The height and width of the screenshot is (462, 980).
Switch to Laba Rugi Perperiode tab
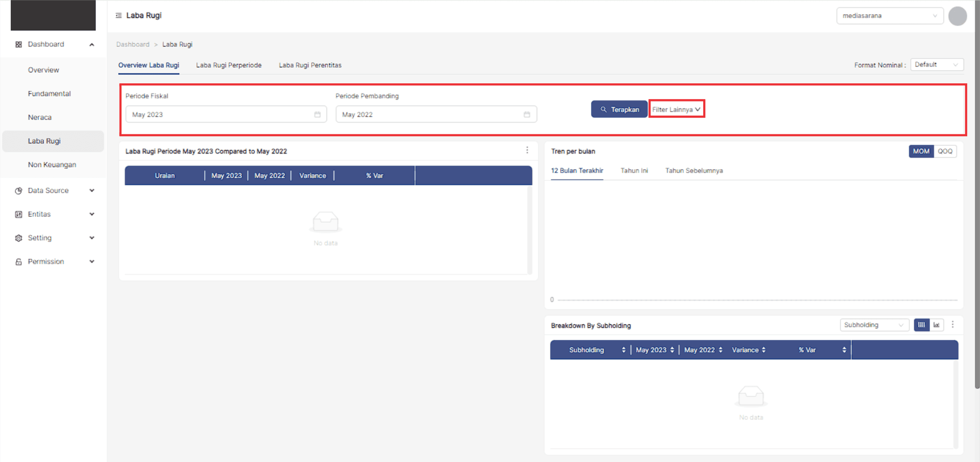[229, 65]
